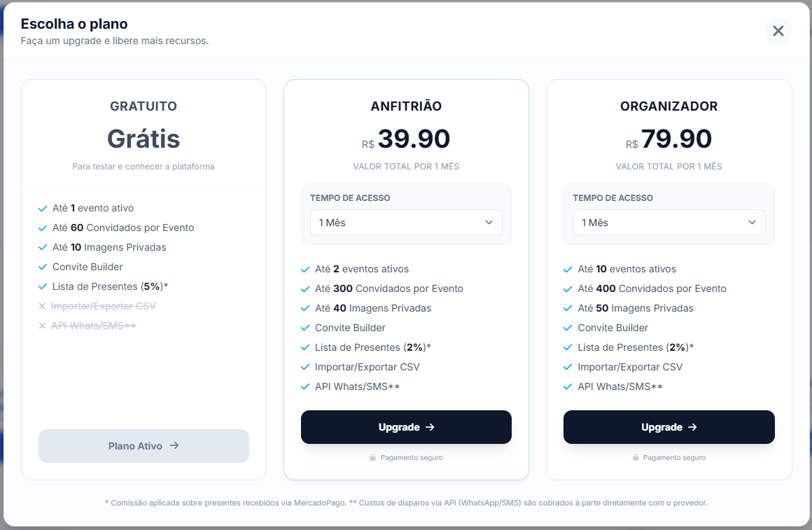Click lock icon under Anfitrião Upgrade

[373, 458]
